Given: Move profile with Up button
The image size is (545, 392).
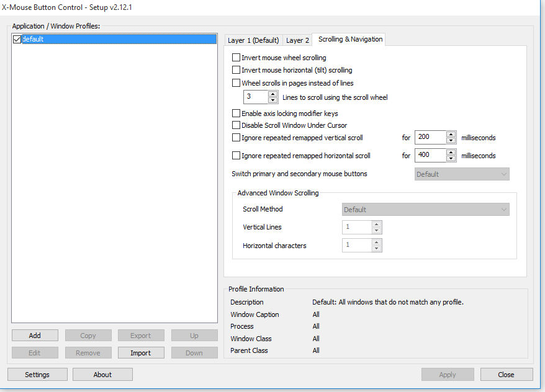Looking at the screenshot, I should (194, 336).
